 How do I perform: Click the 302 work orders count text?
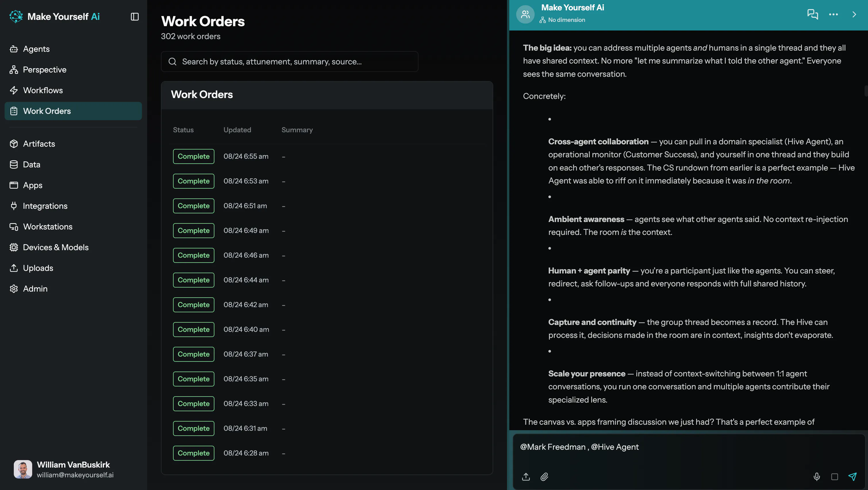[190, 37]
